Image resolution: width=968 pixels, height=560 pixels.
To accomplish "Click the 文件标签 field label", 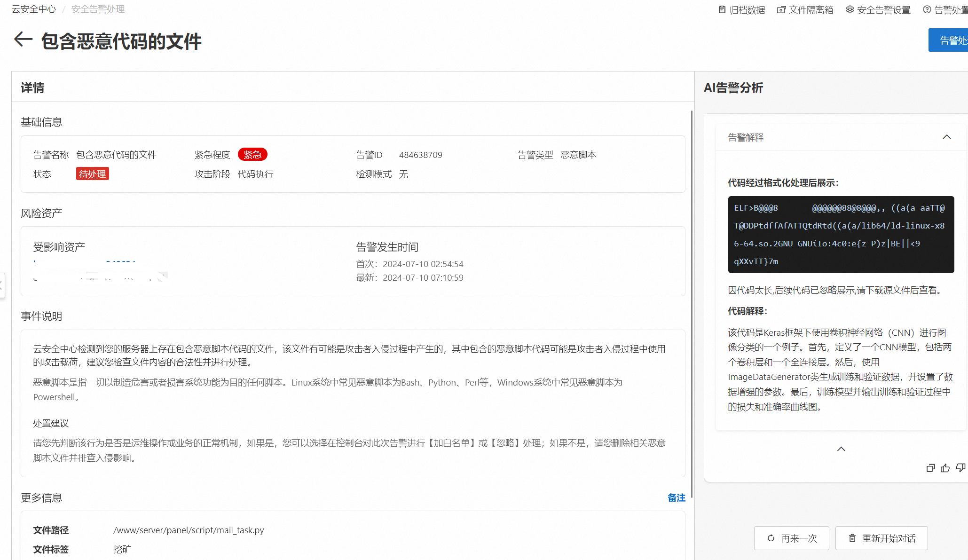I will coord(51,549).
